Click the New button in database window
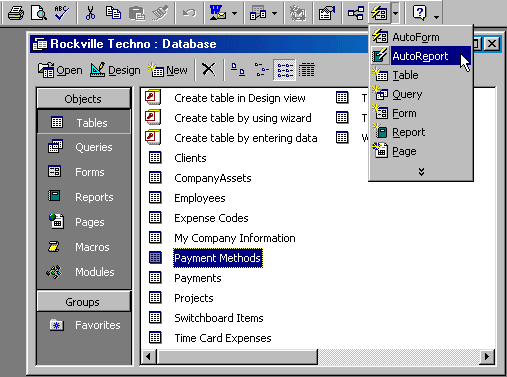The width and height of the screenshot is (507, 377). pyautogui.click(x=168, y=70)
